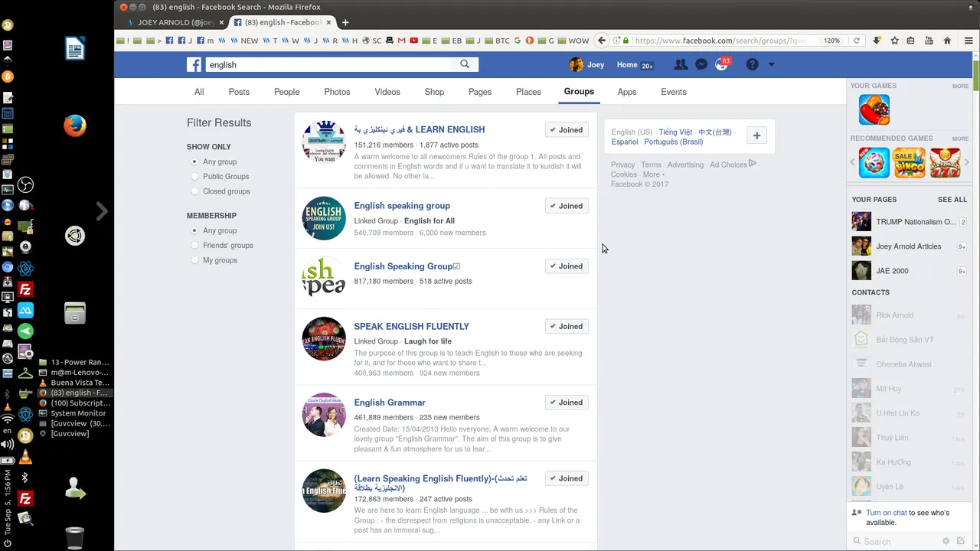Click the Facebook logo icon

tap(194, 65)
